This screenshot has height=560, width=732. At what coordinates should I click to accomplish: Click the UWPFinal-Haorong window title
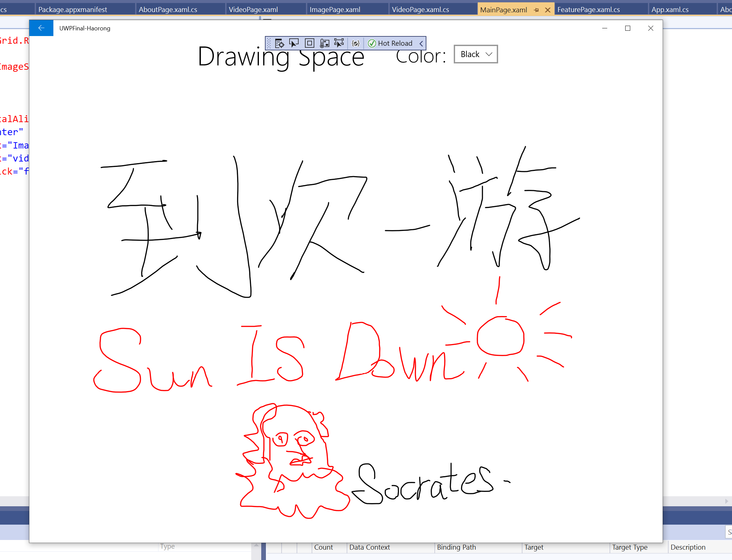click(x=85, y=28)
